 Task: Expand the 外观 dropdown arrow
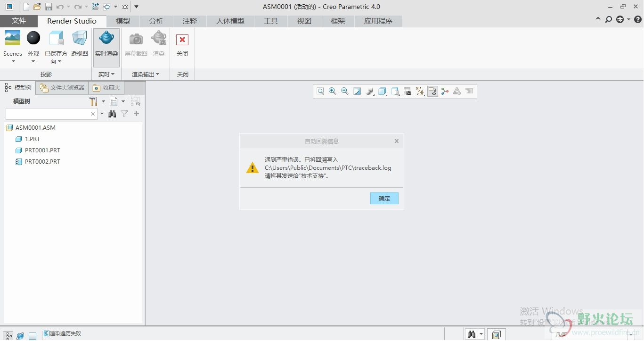[33, 61]
